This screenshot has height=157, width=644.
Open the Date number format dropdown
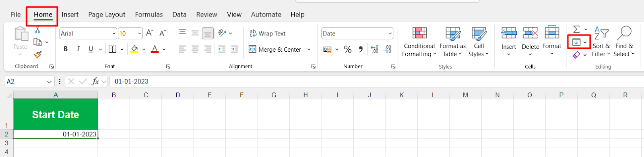(390, 33)
